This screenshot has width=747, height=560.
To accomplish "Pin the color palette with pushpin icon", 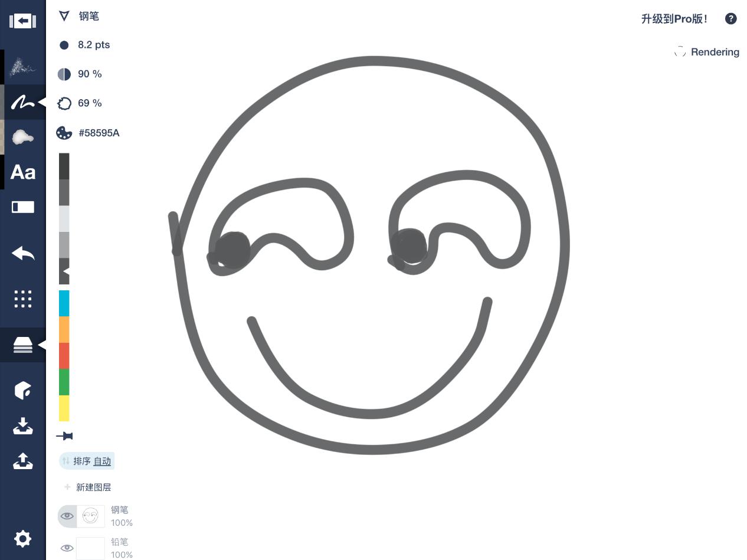I will (64, 436).
